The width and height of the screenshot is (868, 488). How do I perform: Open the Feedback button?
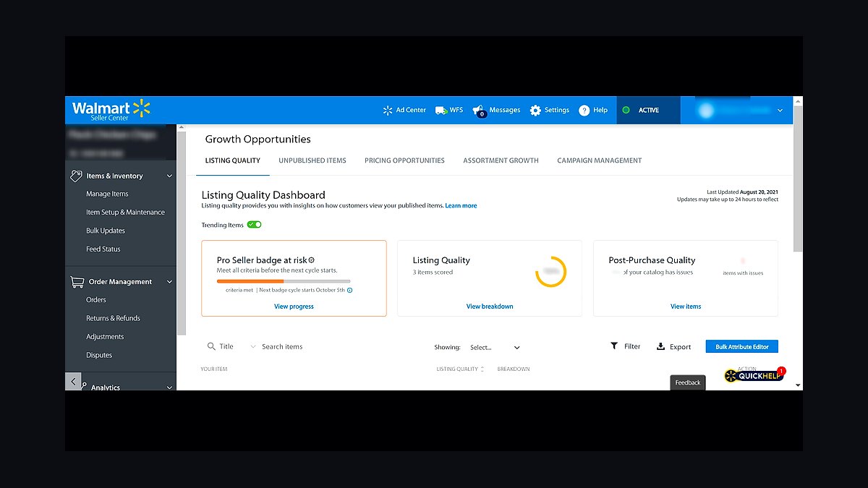(x=688, y=382)
